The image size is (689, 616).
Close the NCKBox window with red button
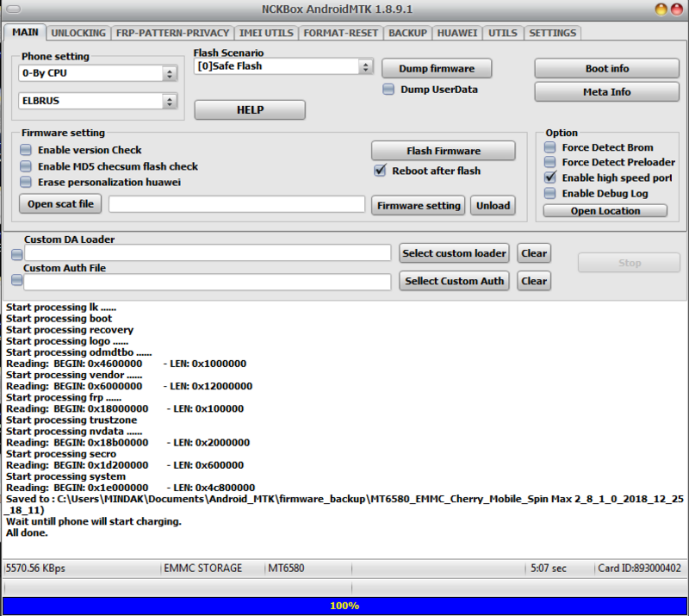[677, 9]
